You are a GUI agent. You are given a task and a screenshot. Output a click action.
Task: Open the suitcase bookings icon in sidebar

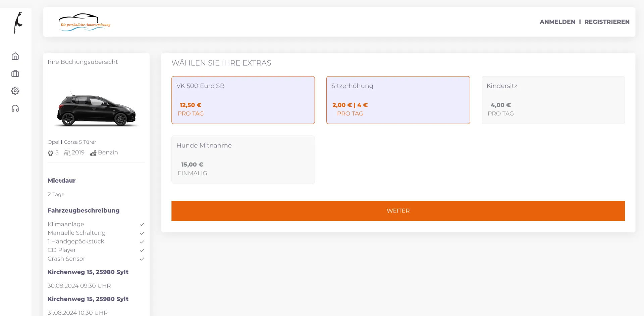pos(15,74)
